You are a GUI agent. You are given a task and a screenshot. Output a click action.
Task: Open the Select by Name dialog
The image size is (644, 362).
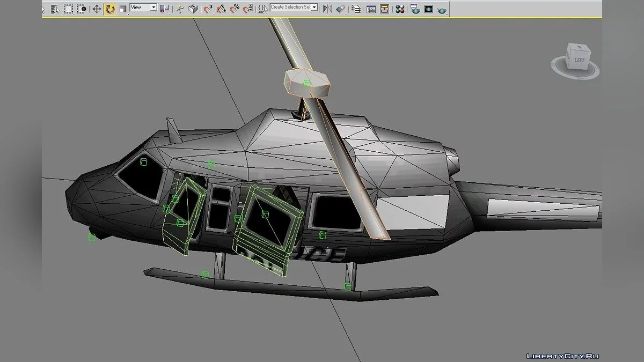pos(55,9)
